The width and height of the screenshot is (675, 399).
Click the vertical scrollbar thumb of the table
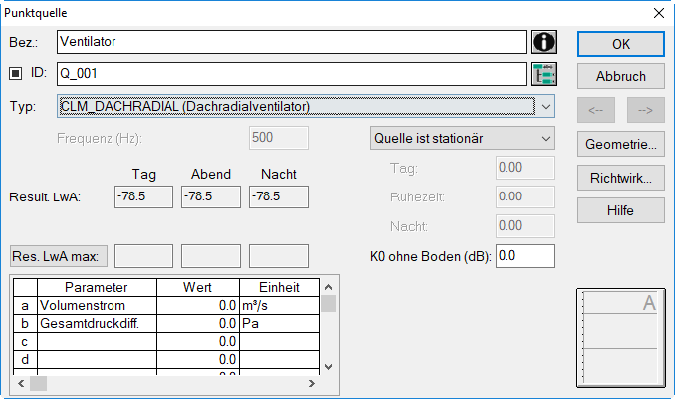328,303
